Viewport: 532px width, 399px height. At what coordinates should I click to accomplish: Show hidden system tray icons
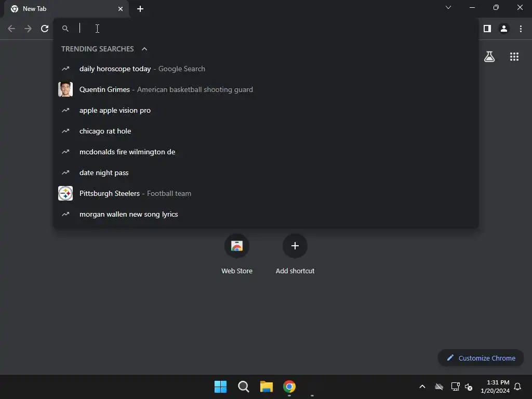[422, 387]
